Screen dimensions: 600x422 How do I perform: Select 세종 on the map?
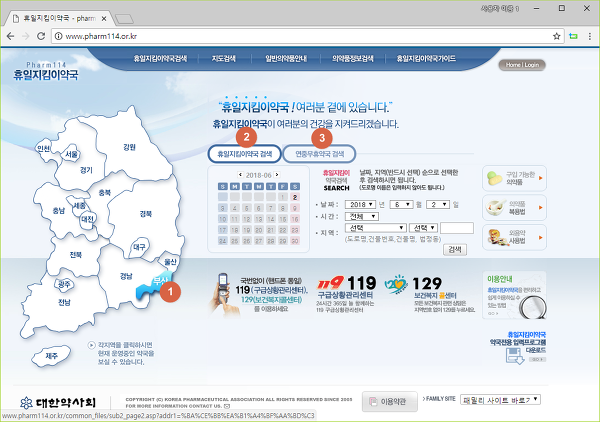[79, 205]
